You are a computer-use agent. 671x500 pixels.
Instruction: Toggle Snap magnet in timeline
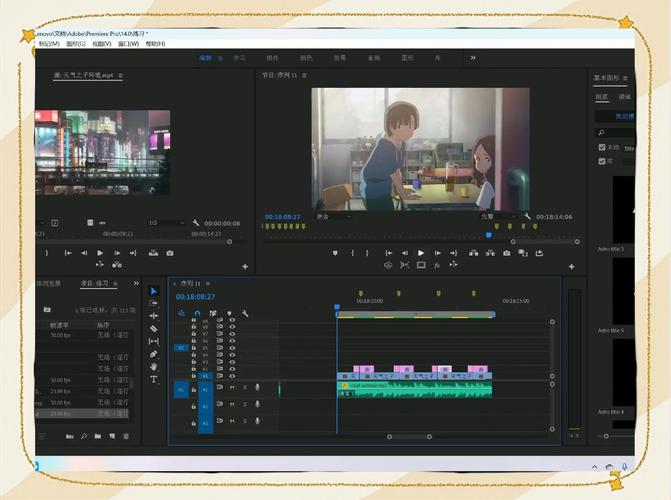point(197,313)
